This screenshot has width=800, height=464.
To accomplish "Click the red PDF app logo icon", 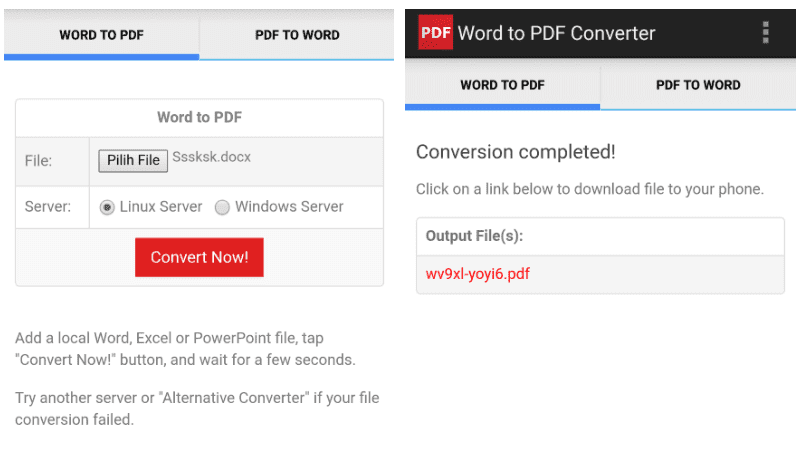I will [x=435, y=32].
